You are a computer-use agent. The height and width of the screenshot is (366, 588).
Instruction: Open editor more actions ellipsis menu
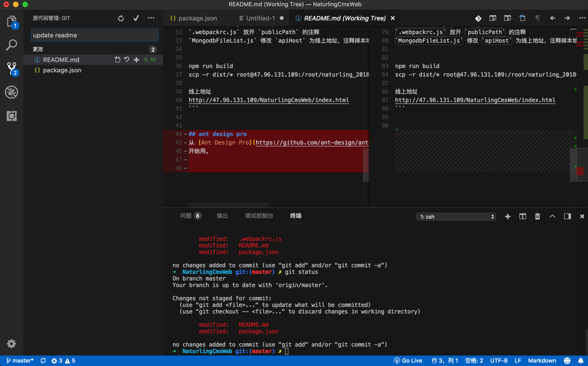click(x=582, y=18)
